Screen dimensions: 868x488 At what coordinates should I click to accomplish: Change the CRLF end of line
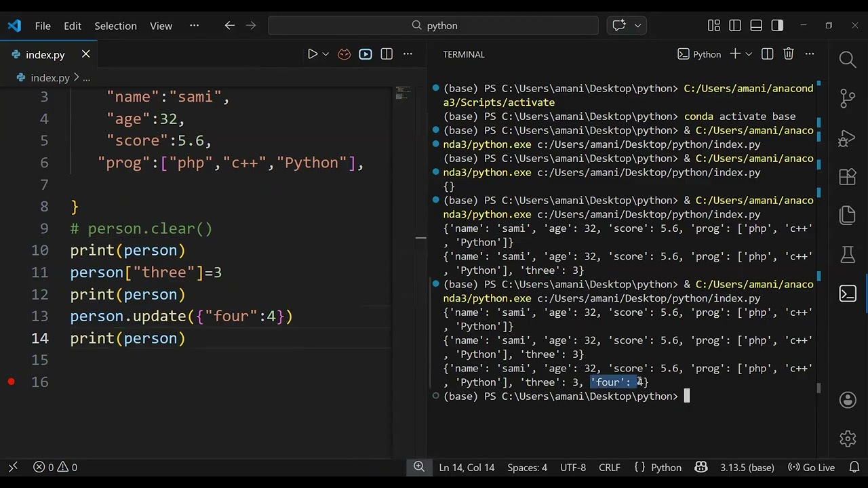click(x=610, y=468)
